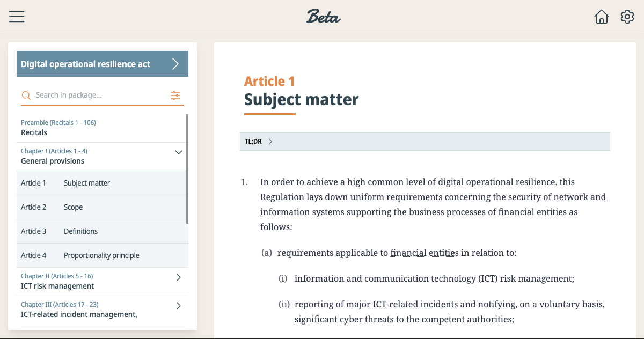This screenshot has height=339, width=644.
Task: Collapse Chapter I General provisions
Action: click(x=179, y=152)
